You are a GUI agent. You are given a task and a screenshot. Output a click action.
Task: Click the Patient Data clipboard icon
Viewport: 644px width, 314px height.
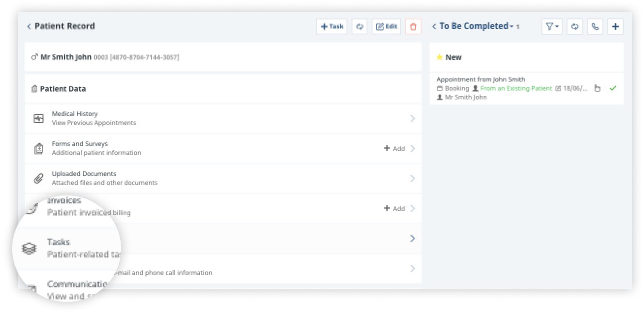(34, 89)
